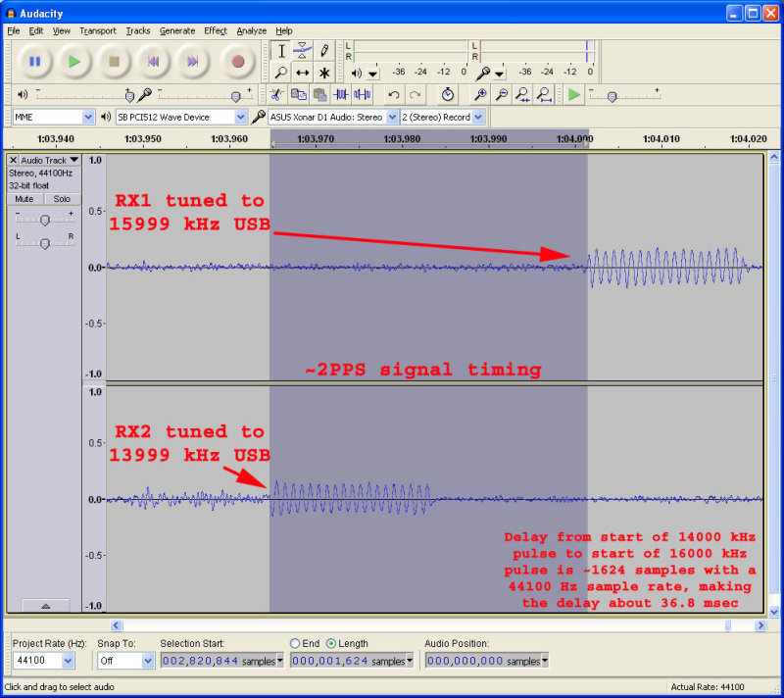Undo the last action

(394, 94)
